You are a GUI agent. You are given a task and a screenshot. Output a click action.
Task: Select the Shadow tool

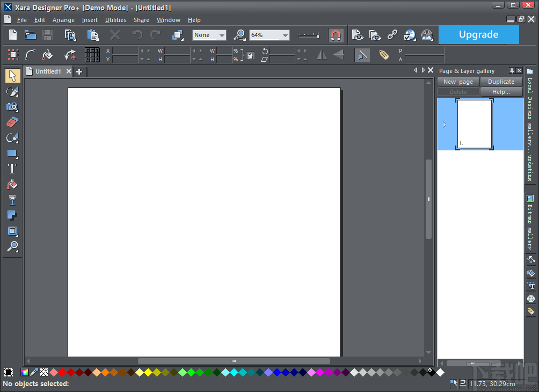click(12, 216)
